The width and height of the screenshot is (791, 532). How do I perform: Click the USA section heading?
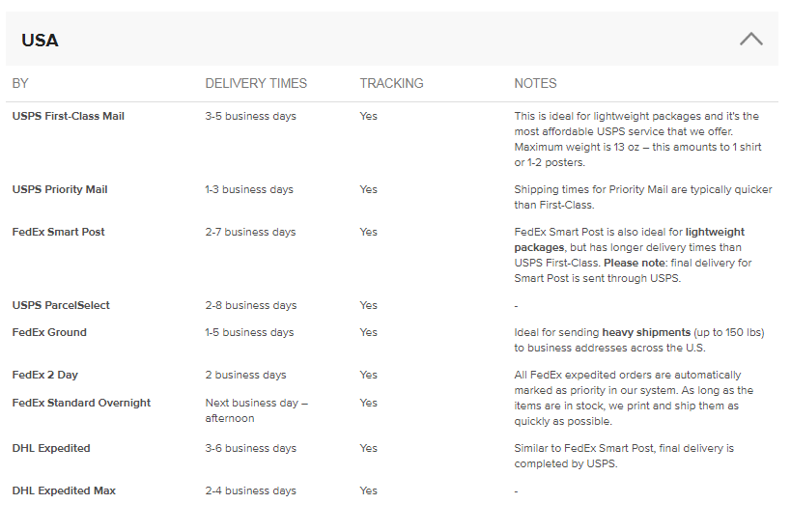40,41
